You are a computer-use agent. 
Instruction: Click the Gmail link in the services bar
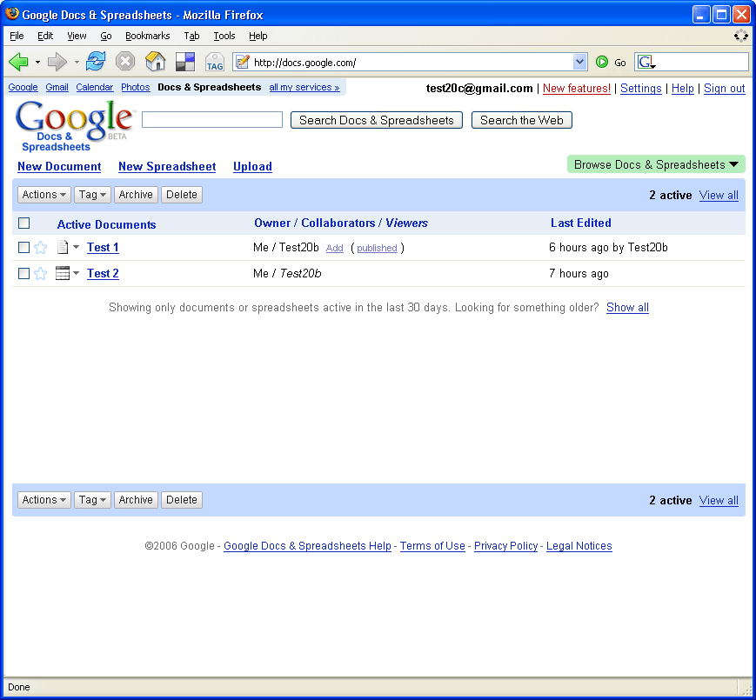(x=57, y=87)
